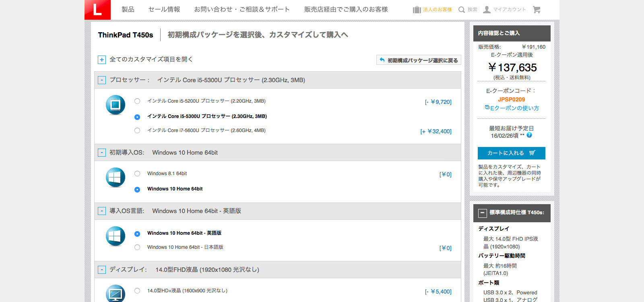Select Core i5-5200U processor radio button
Screen dimensions: 644x302
point(137,101)
